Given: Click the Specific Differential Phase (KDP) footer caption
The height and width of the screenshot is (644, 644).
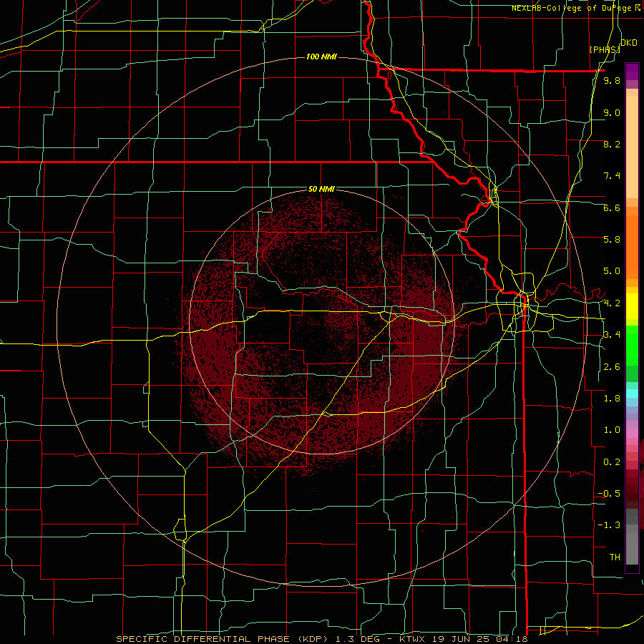Looking at the screenshot, I should click(x=321, y=639).
